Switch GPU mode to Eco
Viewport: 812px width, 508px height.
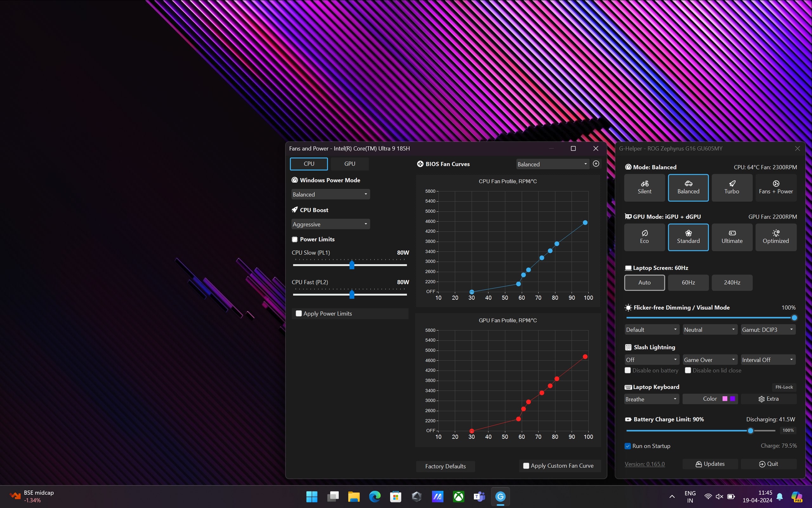click(x=644, y=237)
